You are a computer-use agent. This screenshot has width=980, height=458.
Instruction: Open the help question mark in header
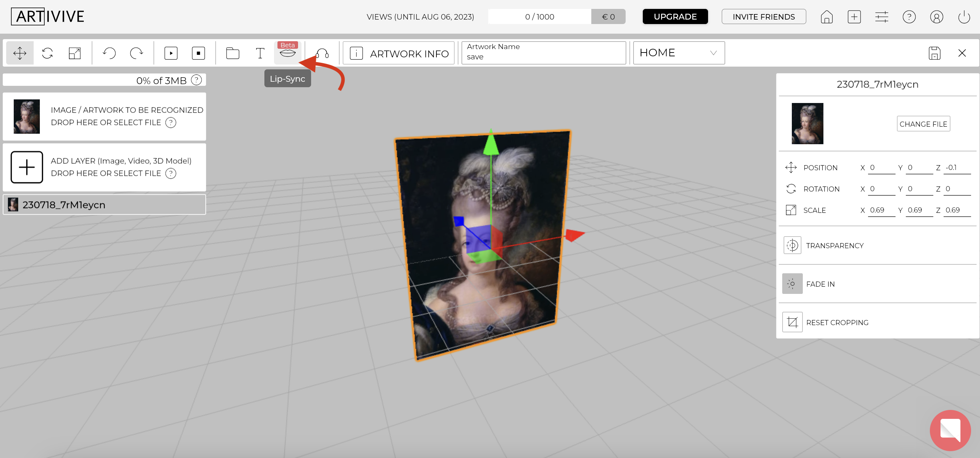tap(909, 17)
